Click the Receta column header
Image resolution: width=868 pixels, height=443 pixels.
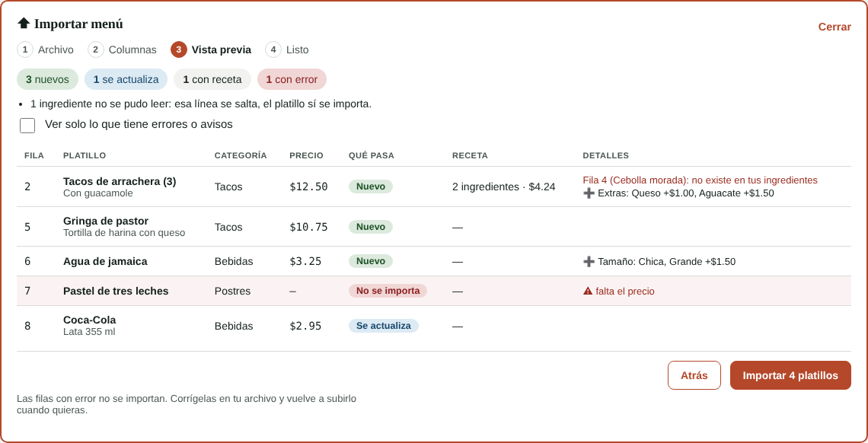point(470,155)
